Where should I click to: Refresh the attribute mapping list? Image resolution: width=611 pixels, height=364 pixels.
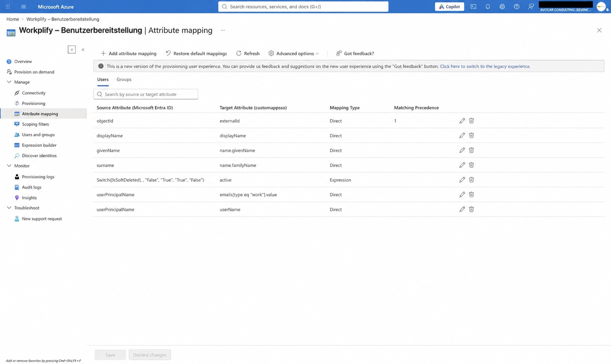[248, 53]
